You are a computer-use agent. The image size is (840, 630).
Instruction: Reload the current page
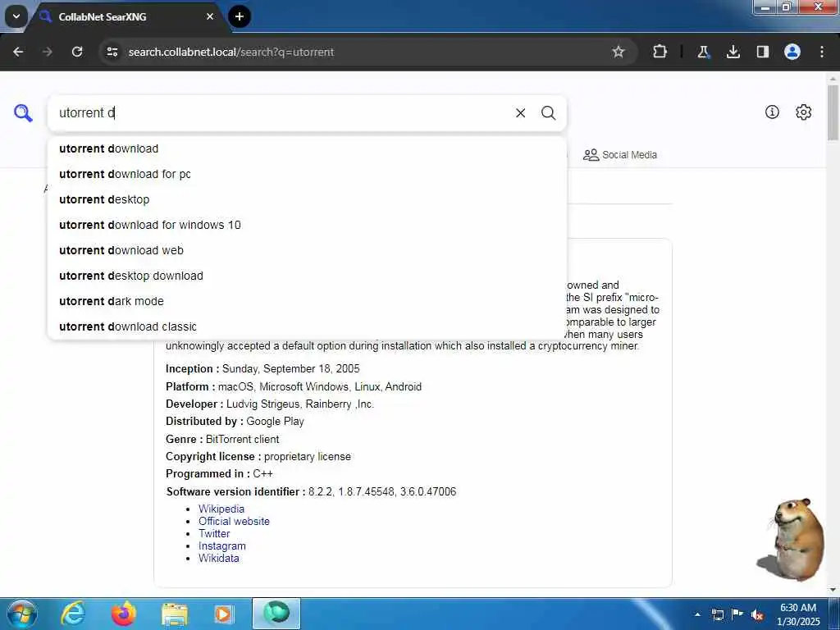coord(77,52)
